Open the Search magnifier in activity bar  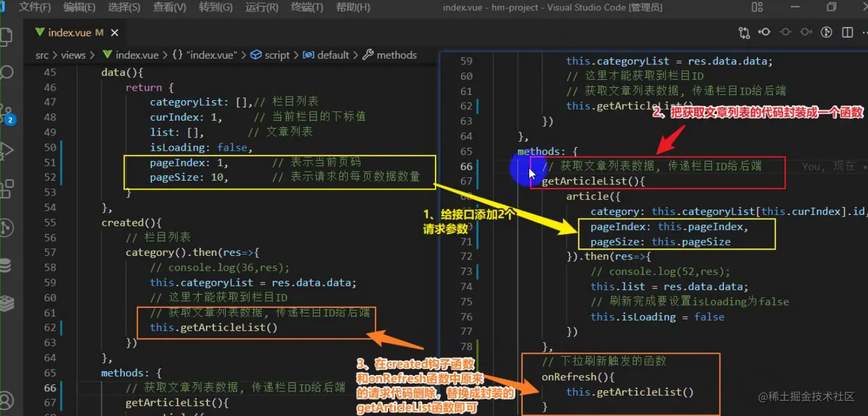(6, 73)
